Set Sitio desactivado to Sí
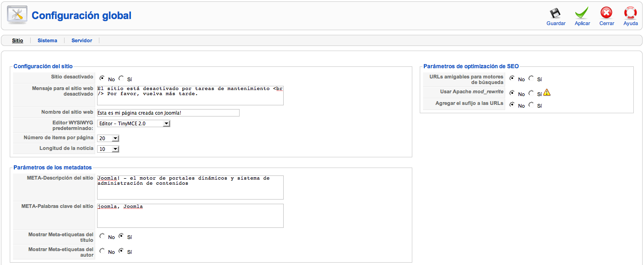The height and width of the screenshot is (265, 644). coord(121,78)
